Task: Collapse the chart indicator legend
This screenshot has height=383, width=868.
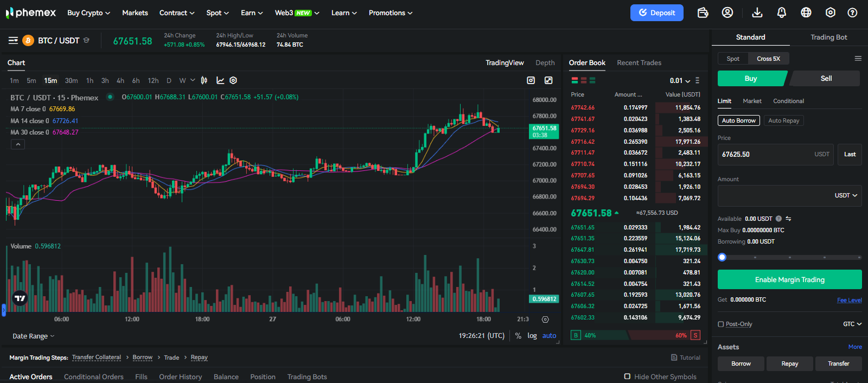Action: (18, 144)
